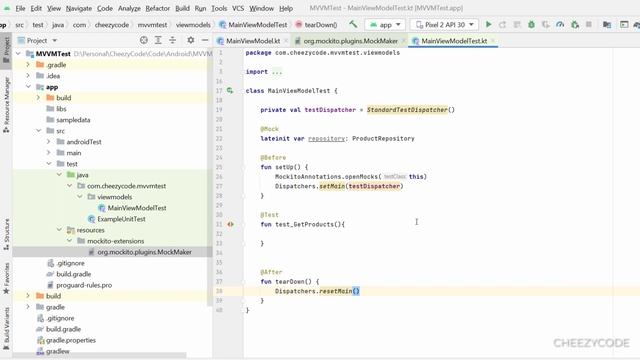640x360 pixels.
Task: Expand the .idea folder
Action: [x=28, y=76]
